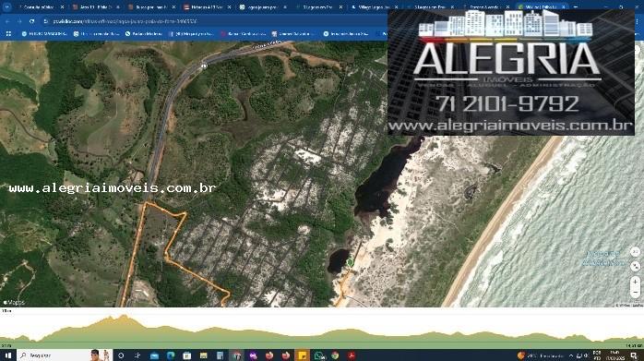Image resolution: width=644 pixels, height=361 pixels.
Task: Open the bookmarks bar apps grid icon
Action: (x=8, y=34)
